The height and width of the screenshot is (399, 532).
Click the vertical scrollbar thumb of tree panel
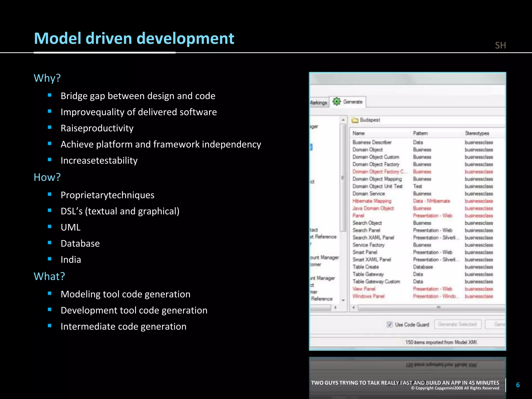[343, 178]
